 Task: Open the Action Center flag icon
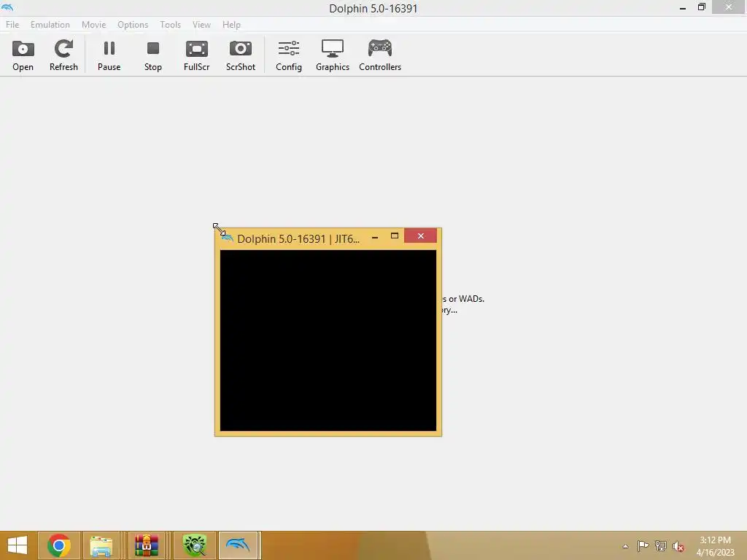point(643,545)
